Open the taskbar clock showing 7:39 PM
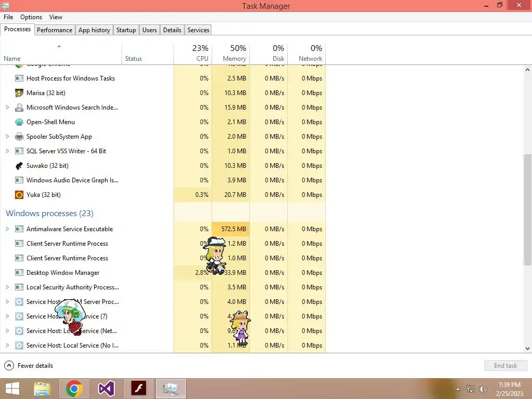The height and width of the screenshot is (399, 532). pyautogui.click(x=509, y=389)
